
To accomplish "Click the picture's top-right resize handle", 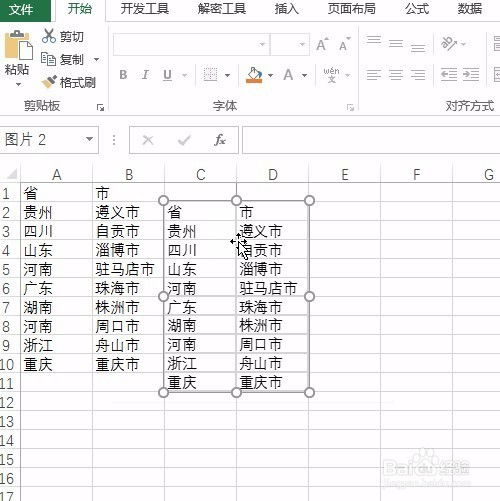I will [x=309, y=201].
